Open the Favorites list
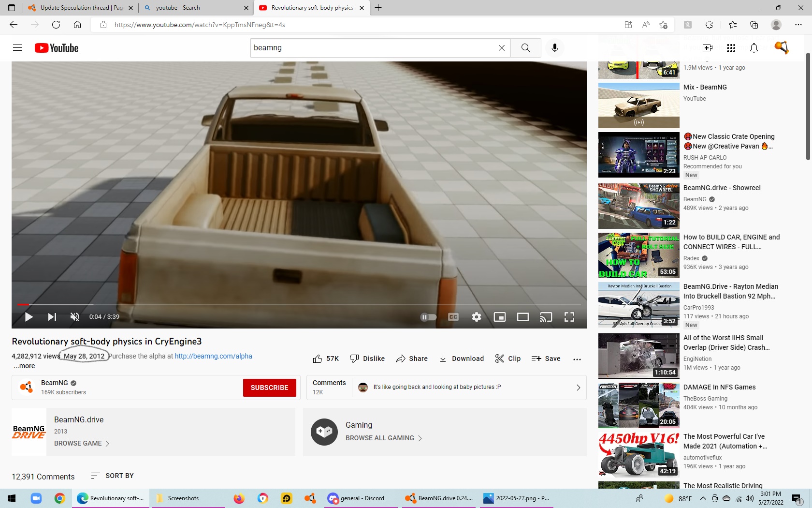This screenshot has height=508, width=812. 733,25
